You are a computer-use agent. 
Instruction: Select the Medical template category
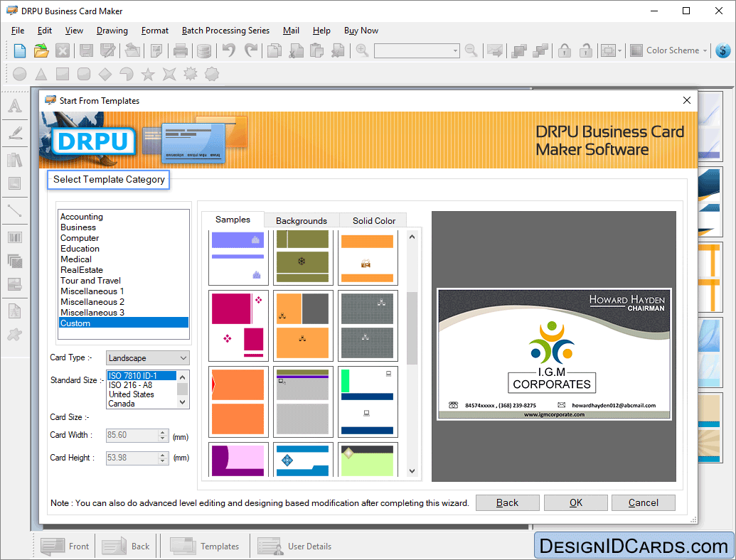click(124, 259)
